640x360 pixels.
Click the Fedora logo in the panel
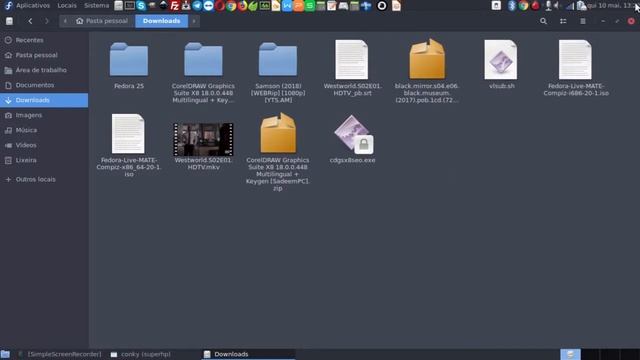8,6
